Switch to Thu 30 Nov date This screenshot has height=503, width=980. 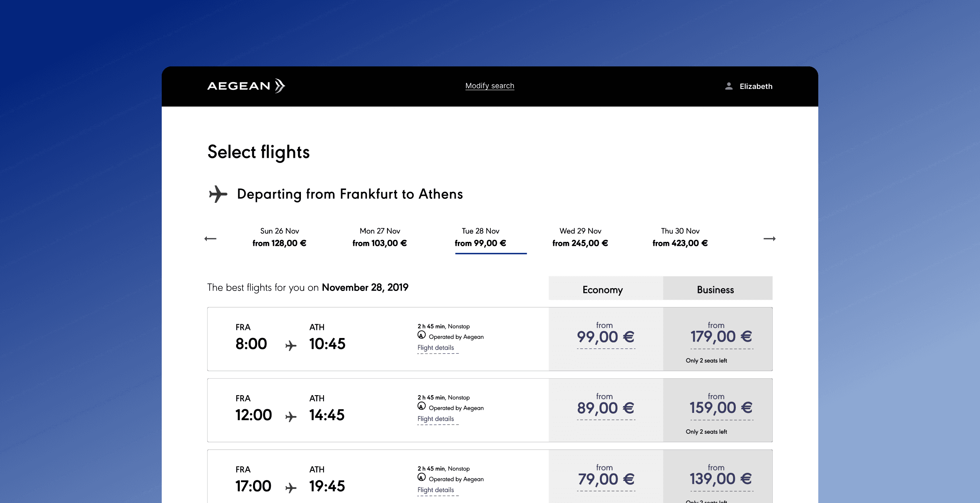pos(680,237)
